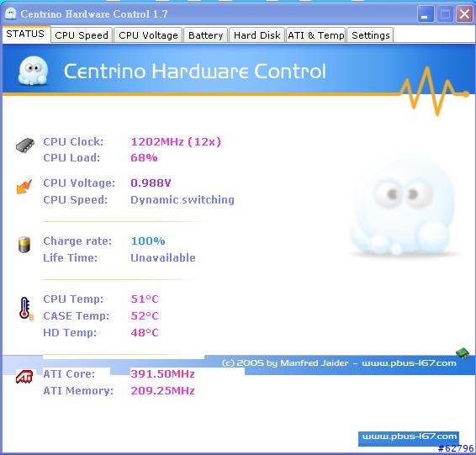Click the Unavailable life time value
The width and height of the screenshot is (476, 455).
click(x=163, y=257)
